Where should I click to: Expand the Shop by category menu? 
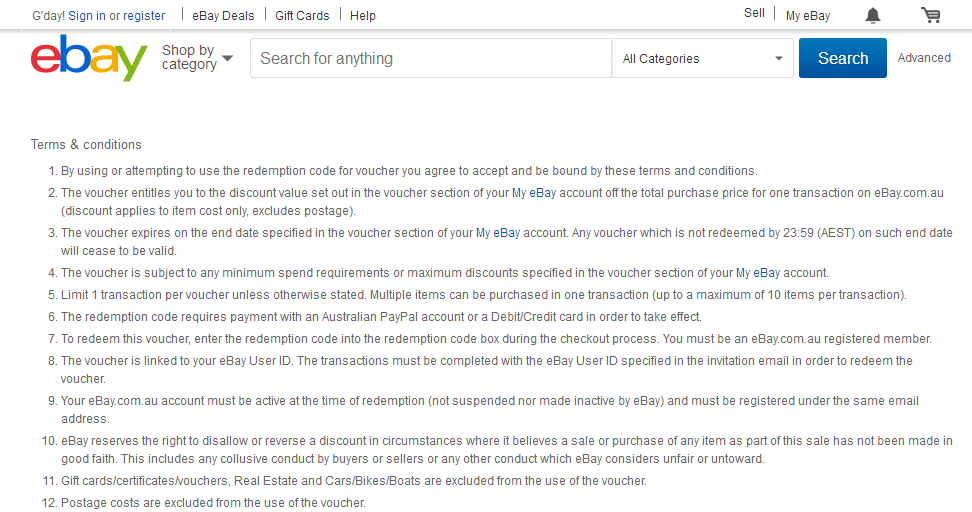(x=197, y=58)
